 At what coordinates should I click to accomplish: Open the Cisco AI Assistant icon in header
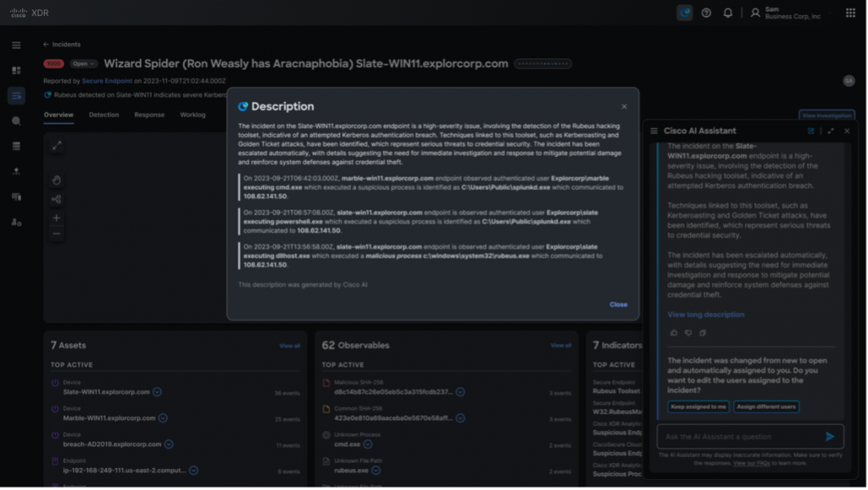(684, 13)
